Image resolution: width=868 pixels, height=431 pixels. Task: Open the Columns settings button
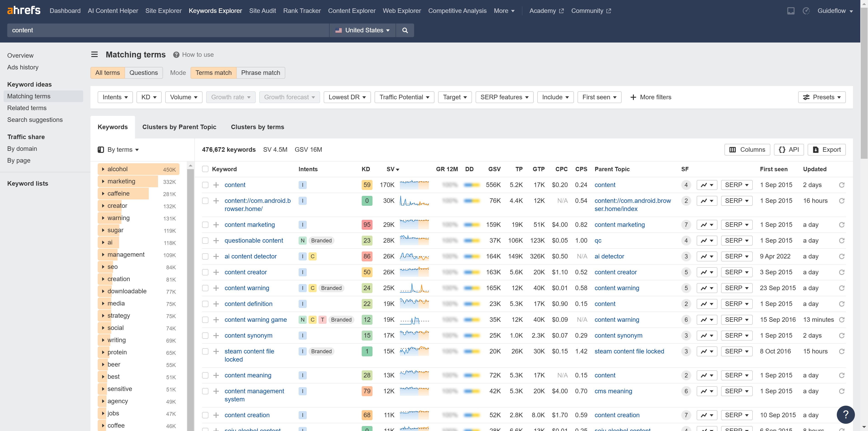pyautogui.click(x=747, y=150)
